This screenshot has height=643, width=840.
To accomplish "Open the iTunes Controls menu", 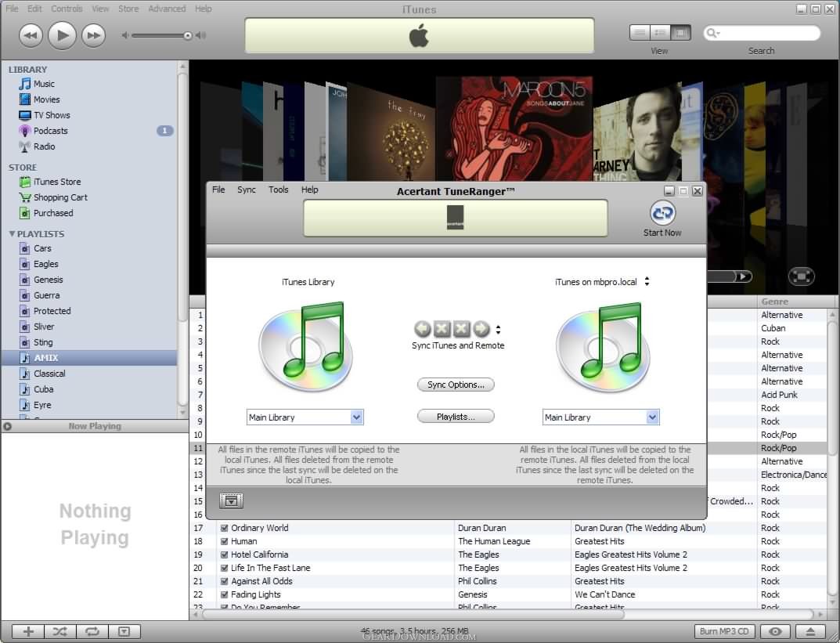I will [67, 9].
